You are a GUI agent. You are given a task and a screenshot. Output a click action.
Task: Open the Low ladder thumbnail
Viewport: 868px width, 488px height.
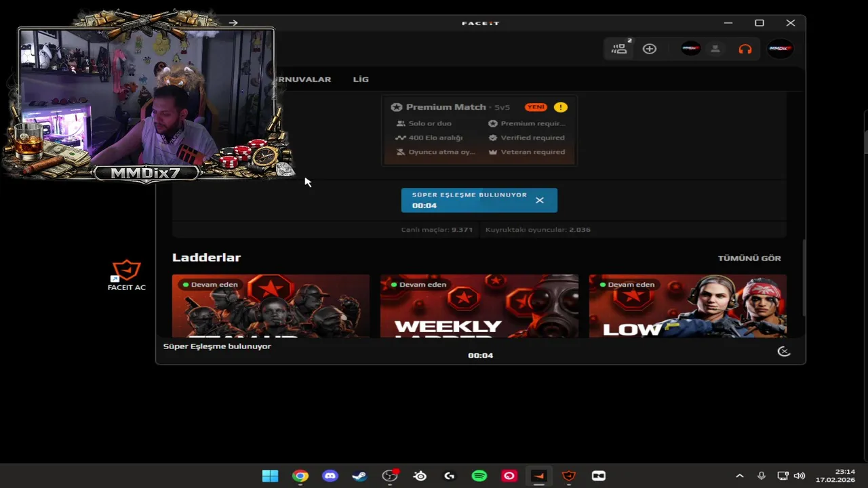[688, 306]
